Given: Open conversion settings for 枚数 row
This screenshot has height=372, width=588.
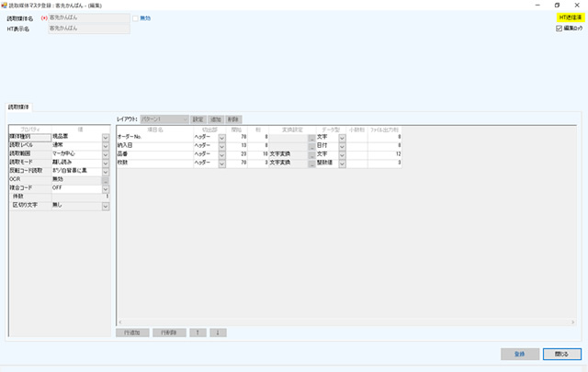Looking at the screenshot, I should tap(312, 163).
